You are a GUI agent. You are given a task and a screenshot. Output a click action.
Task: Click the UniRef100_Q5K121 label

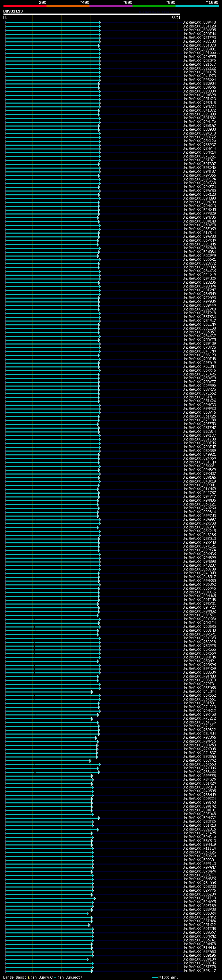[199, 504]
